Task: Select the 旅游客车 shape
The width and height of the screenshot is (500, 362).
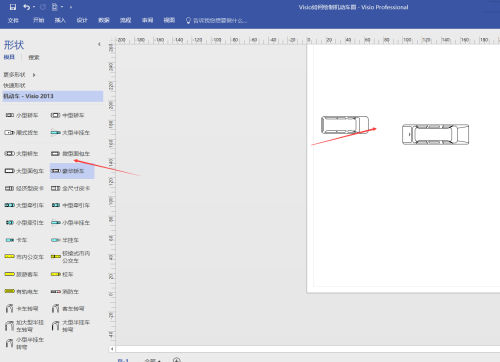Action: pos(22,274)
